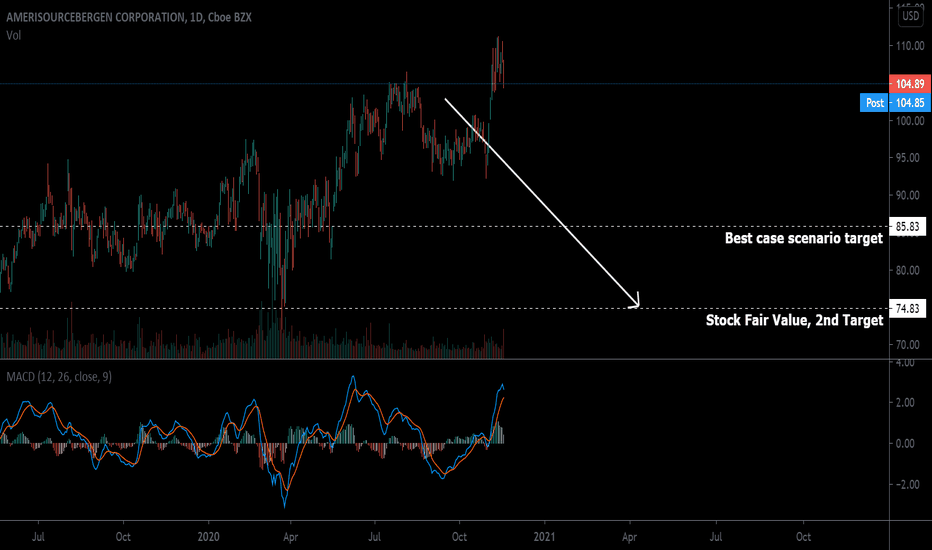Click the 2021 time axis label
The width and height of the screenshot is (932, 550).
pyautogui.click(x=544, y=537)
